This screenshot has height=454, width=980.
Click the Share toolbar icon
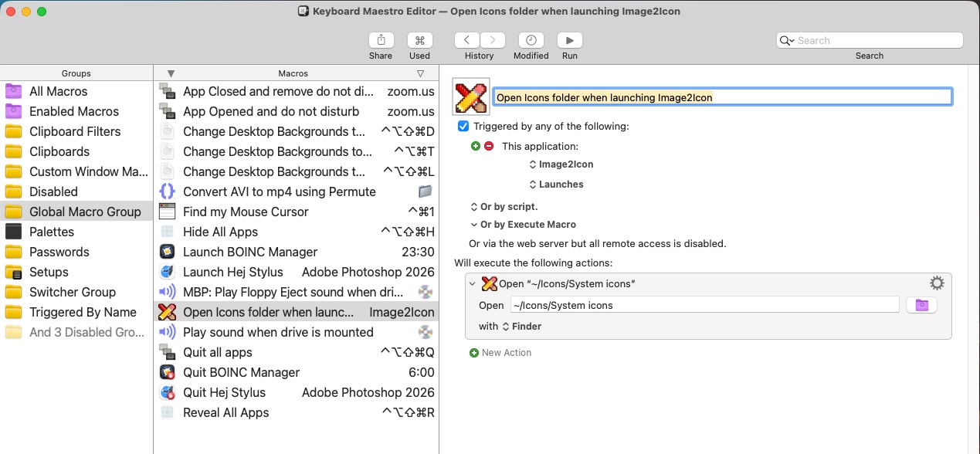[x=380, y=40]
